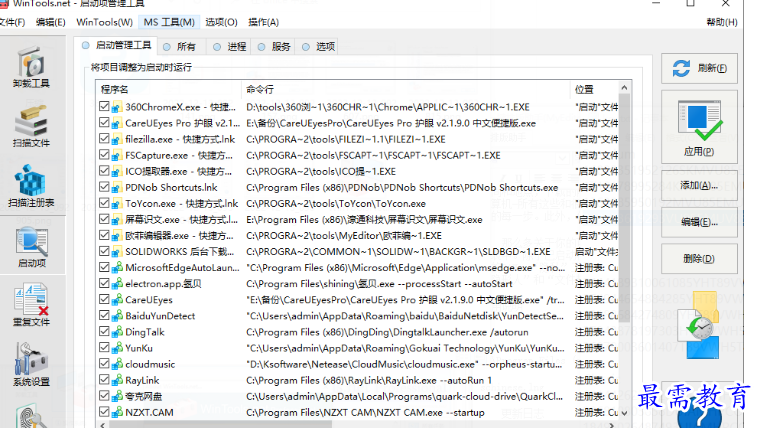Click the 应用(P) apply button
759x428 pixels.
click(x=699, y=127)
